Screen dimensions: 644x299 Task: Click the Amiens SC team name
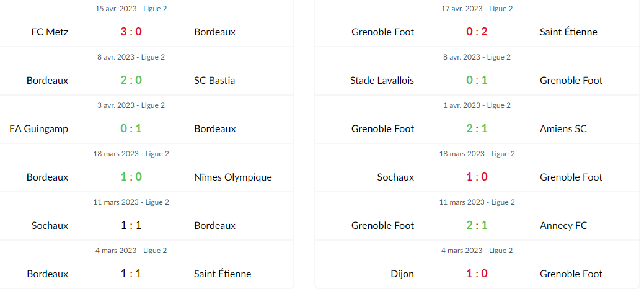[x=563, y=129]
